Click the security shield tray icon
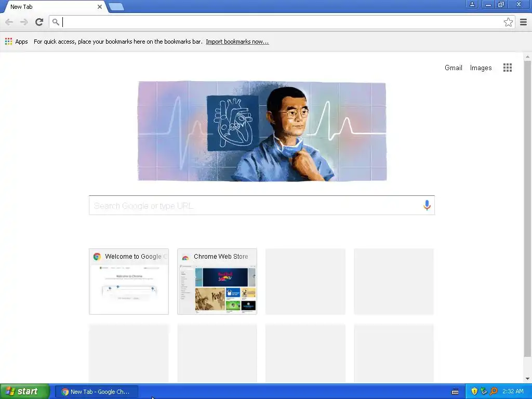 coord(474,391)
